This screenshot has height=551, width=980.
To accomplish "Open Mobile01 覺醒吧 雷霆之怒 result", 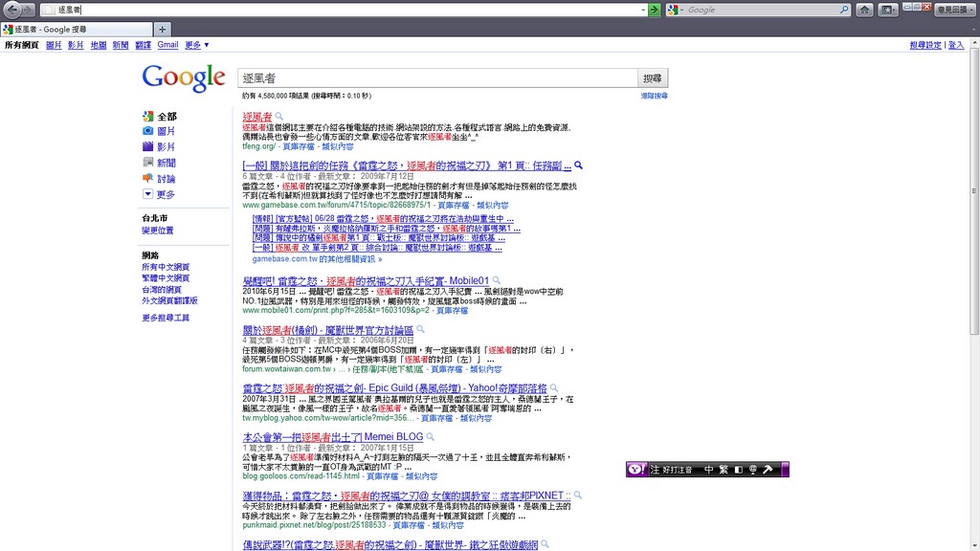I will (x=366, y=281).
